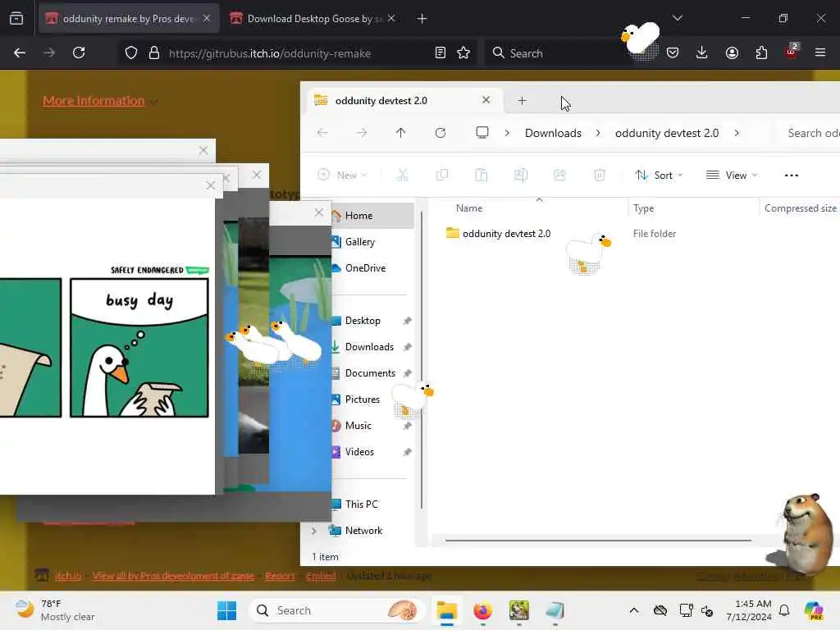This screenshot has width=840, height=630.
Task: Show hidden system tray icons
Action: point(634,610)
